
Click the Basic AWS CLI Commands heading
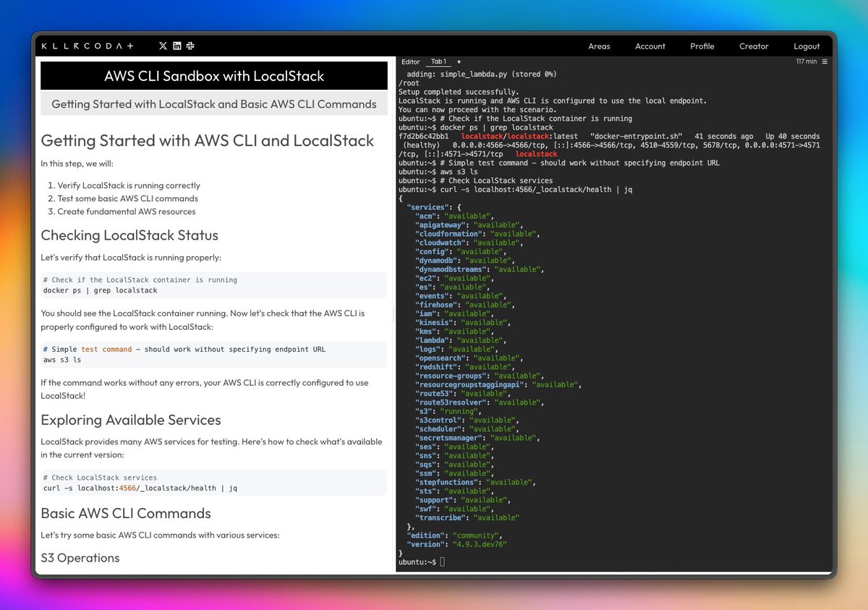coord(126,513)
